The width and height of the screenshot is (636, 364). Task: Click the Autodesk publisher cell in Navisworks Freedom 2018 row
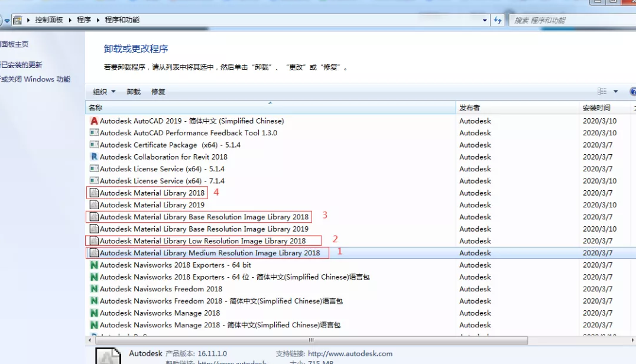click(x=475, y=289)
